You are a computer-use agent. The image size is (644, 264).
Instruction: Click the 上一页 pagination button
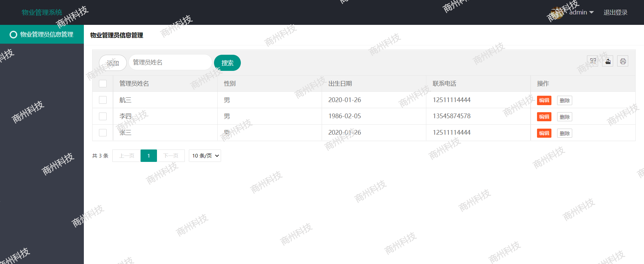pos(126,156)
